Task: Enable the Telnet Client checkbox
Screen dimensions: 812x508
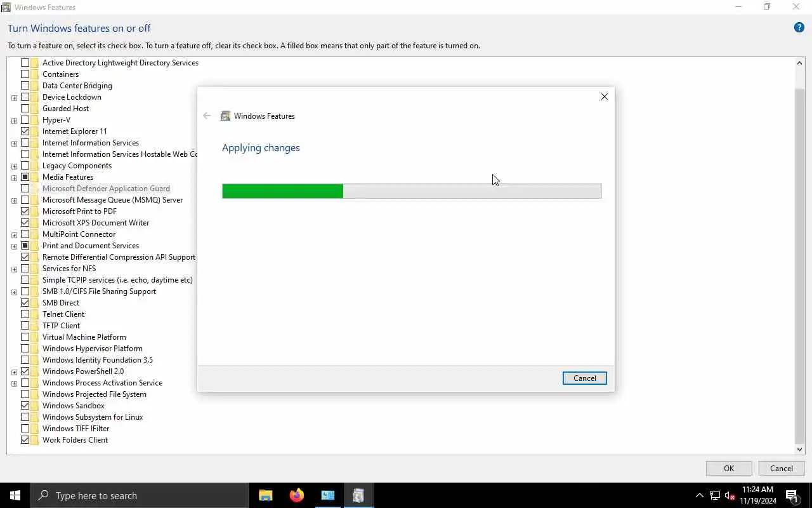Action: click(x=25, y=314)
